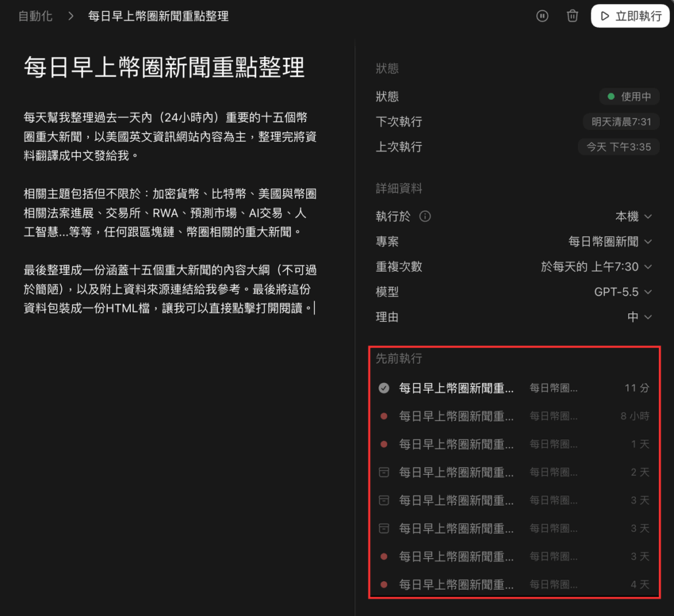This screenshot has height=616, width=674.
Task: Delete the automation via trash icon
Action: (572, 16)
